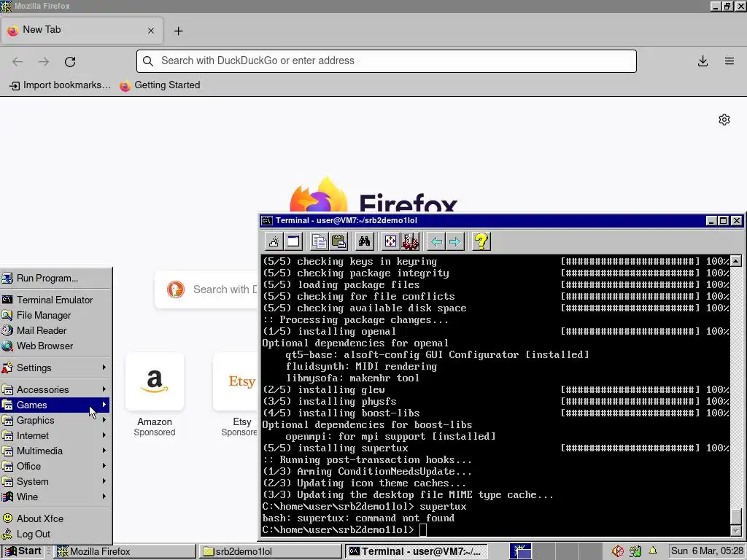Switch to the srb2demo1lol folder taskbar button
Image resolution: width=747 pixels, height=560 pixels.
[x=271, y=551]
